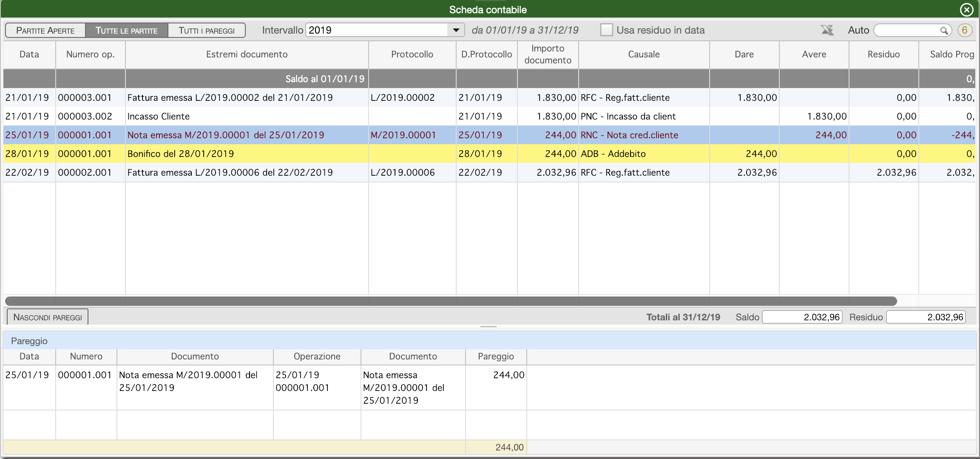980x459 pixels.
Task: Click Numero column header in Pareggio panel
Action: (x=86, y=356)
